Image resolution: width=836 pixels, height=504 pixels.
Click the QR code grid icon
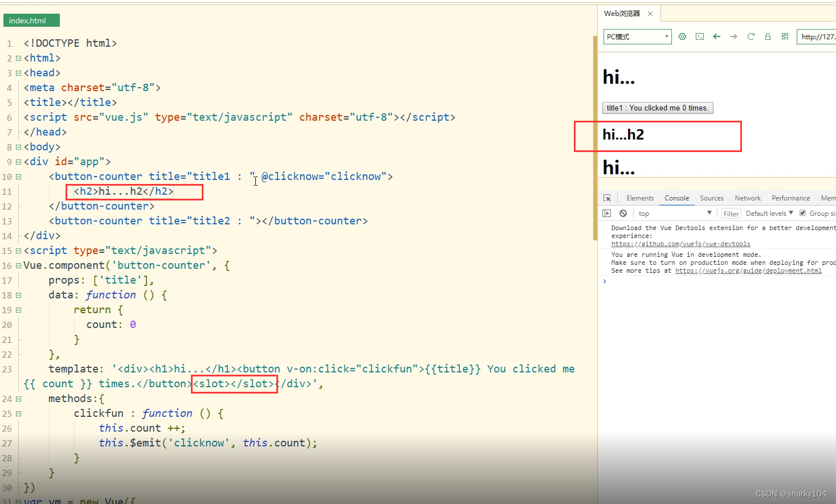(785, 36)
